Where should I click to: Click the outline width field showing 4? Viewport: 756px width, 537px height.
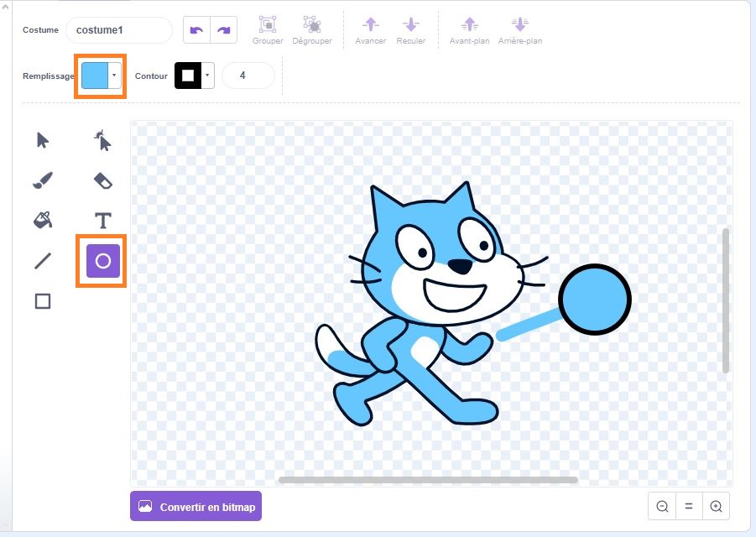[x=248, y=76]
